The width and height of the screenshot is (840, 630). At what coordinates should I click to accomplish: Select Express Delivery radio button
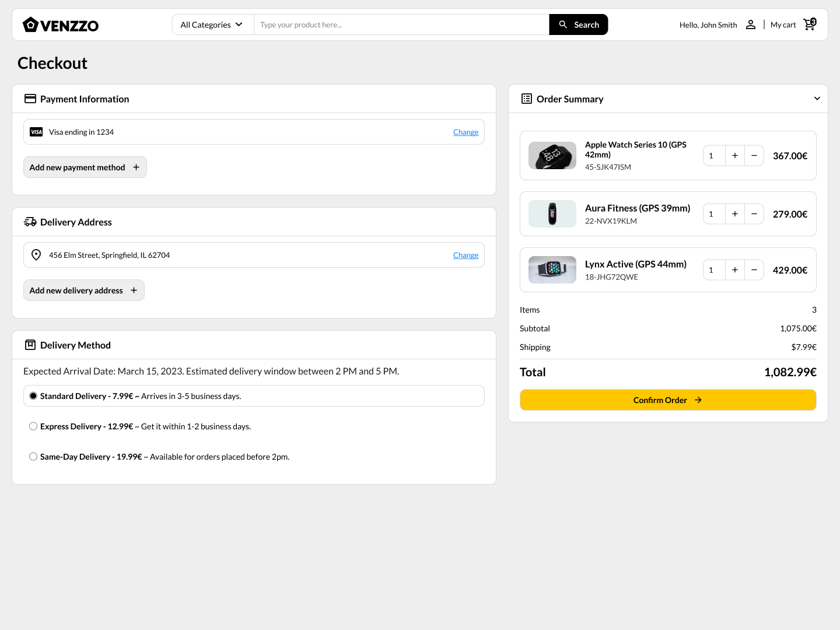(x=33, y=426)
